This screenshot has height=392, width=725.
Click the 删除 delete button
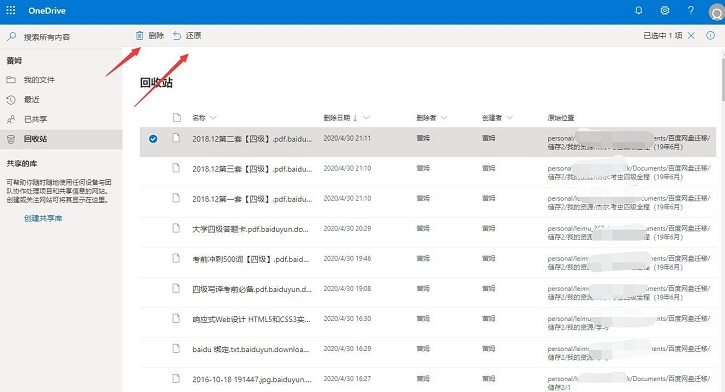150,36
